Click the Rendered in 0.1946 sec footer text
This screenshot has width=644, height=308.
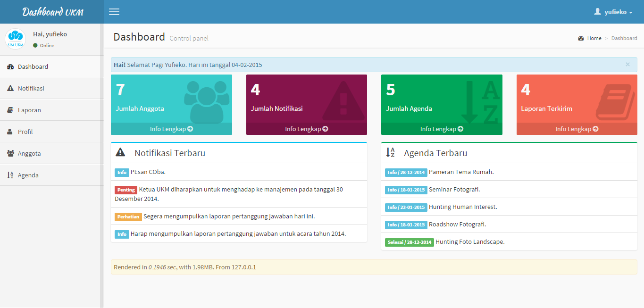pos(185,267)
